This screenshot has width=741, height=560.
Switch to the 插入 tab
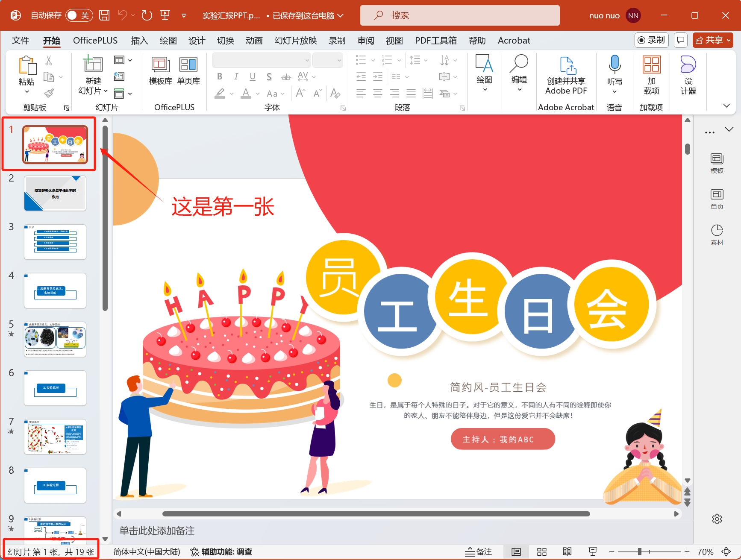(x=139, y=40)
